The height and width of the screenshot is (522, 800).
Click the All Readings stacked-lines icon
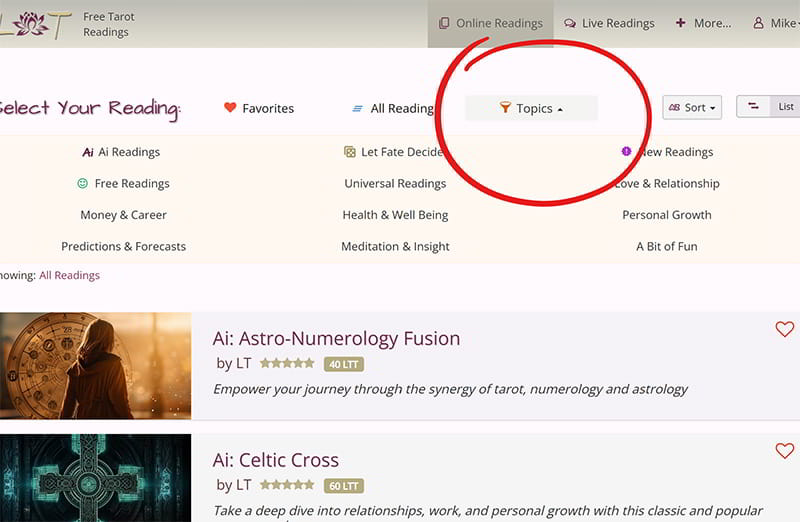tap(357, 109)
